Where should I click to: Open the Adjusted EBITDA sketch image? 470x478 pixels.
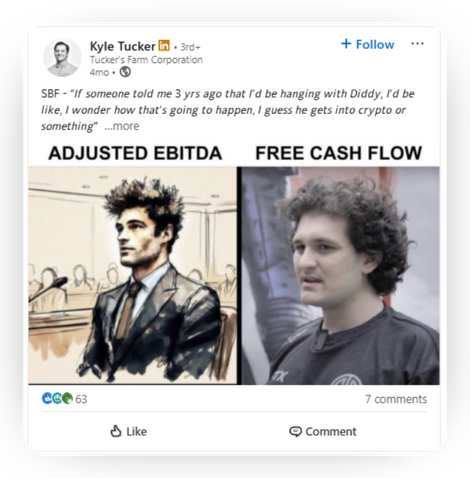point(132,275)
